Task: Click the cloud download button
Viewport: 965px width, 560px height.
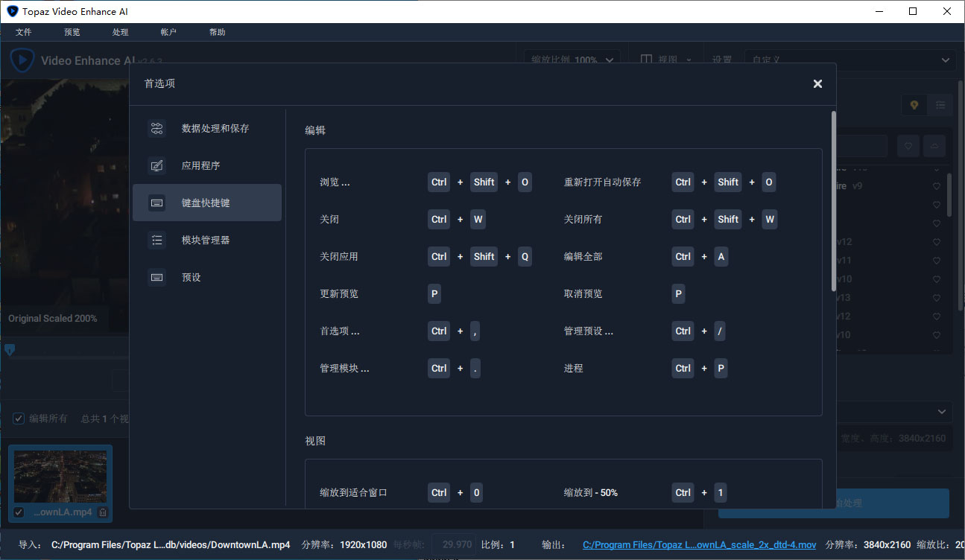Action: 934,147
